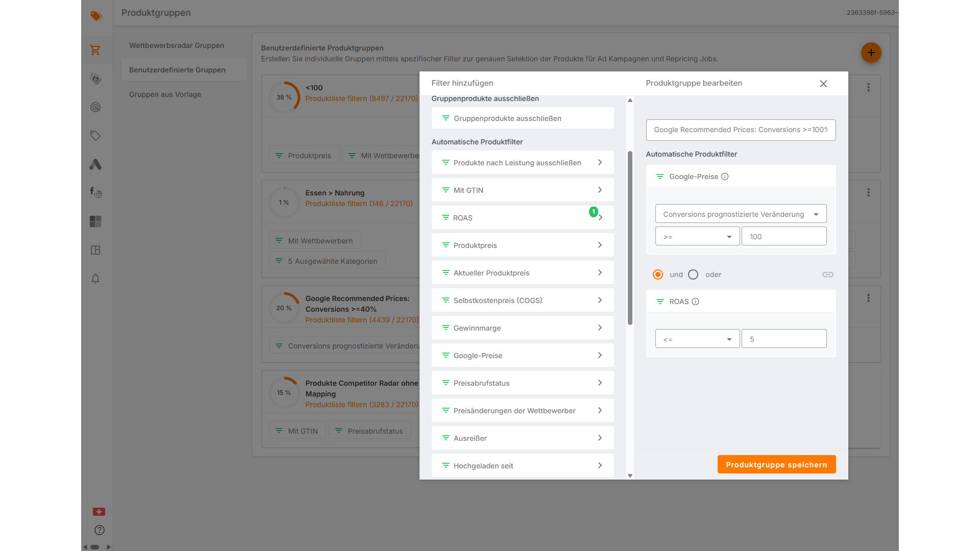Click the 15 % progress circle
This screenshot has height=551, width=980.
(284, 392)
